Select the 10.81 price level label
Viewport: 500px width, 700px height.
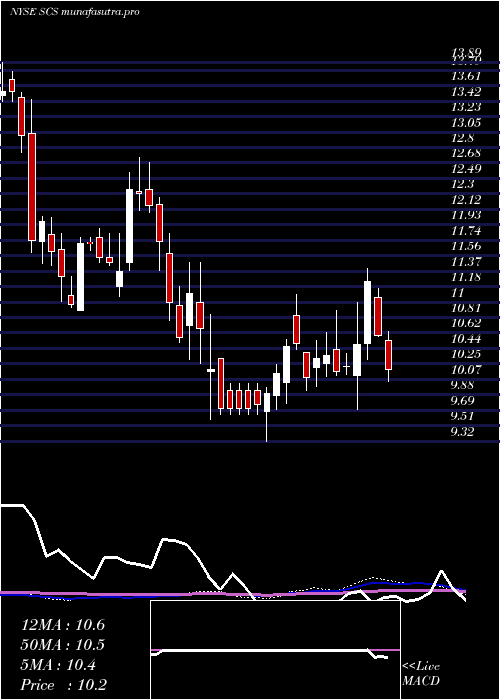[466, 308]
